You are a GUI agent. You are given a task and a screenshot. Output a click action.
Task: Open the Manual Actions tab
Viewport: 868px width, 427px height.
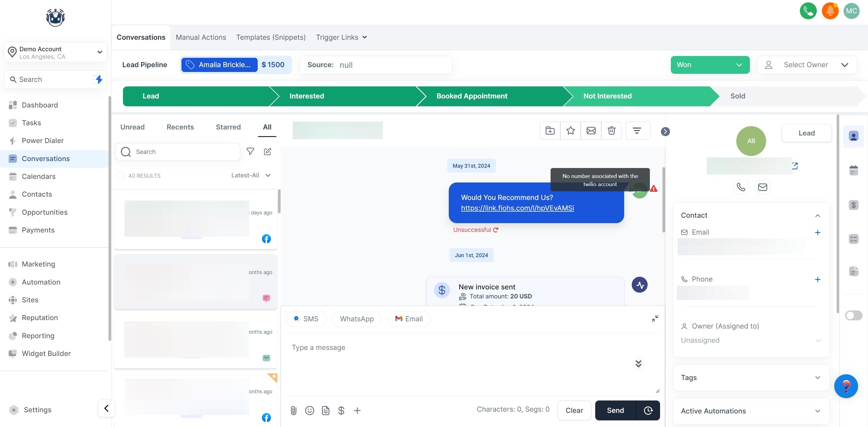tap(200, 37)
